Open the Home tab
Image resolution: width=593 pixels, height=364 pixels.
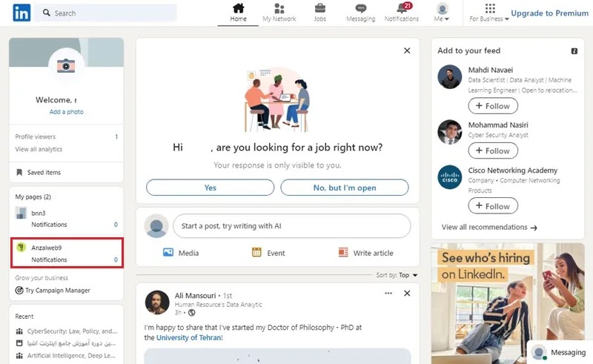[x=238, y=13]
